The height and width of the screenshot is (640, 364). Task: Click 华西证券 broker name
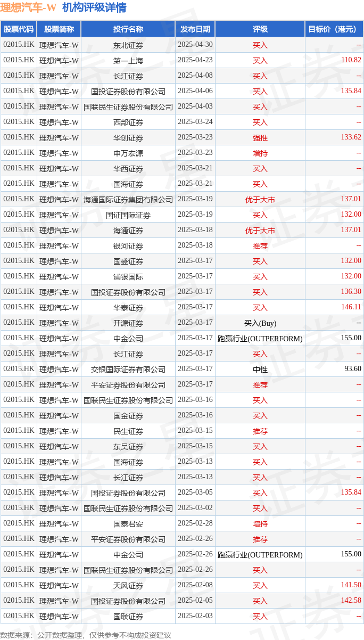coord(128,169)
